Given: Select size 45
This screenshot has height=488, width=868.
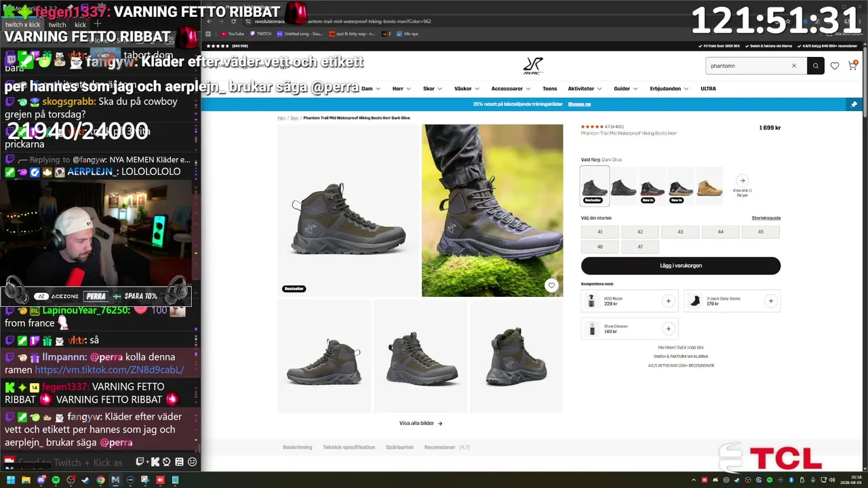Looking at the screenshot, I should click(761, 232).
